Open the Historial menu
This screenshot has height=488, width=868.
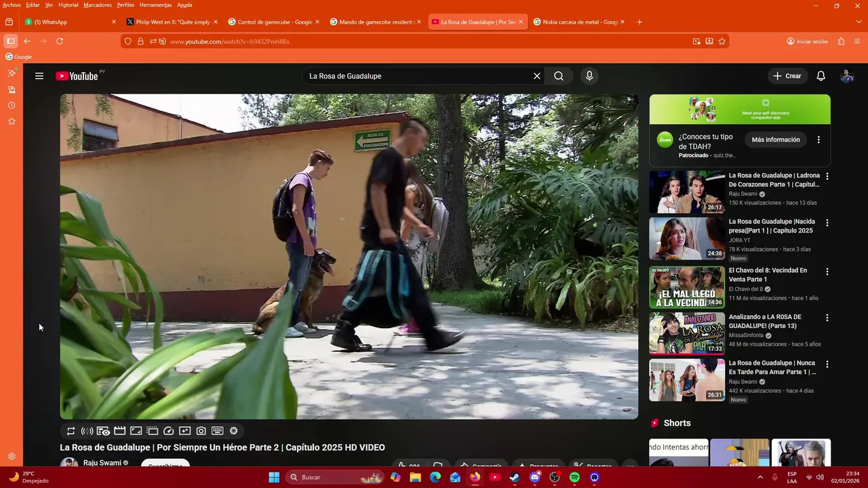[x=68, y=5]
